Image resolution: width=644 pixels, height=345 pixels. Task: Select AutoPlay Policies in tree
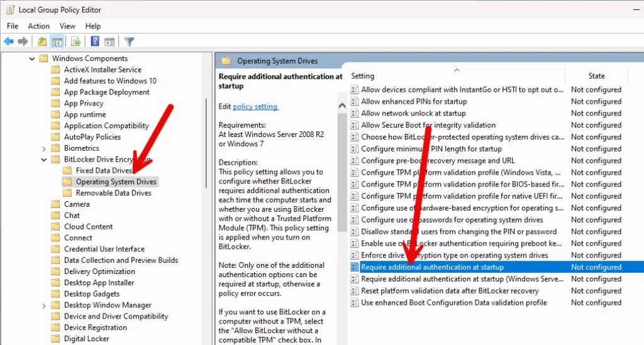[x=92, y=137]
